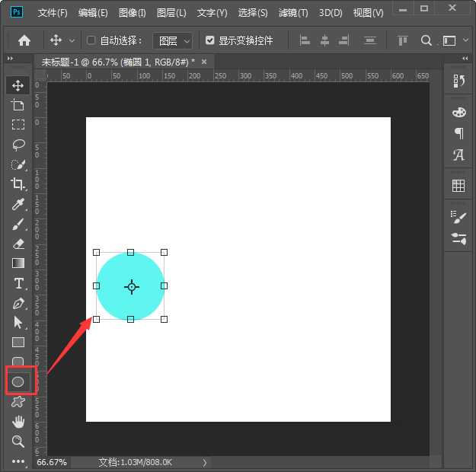
Task: Open the 图像(I) menu
Action: point(133,13)
